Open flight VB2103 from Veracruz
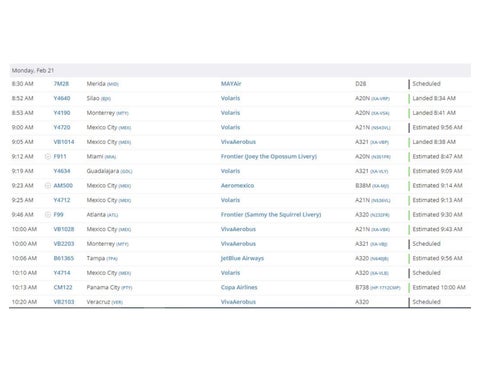 pyautogui.click(x=64, y=302)
